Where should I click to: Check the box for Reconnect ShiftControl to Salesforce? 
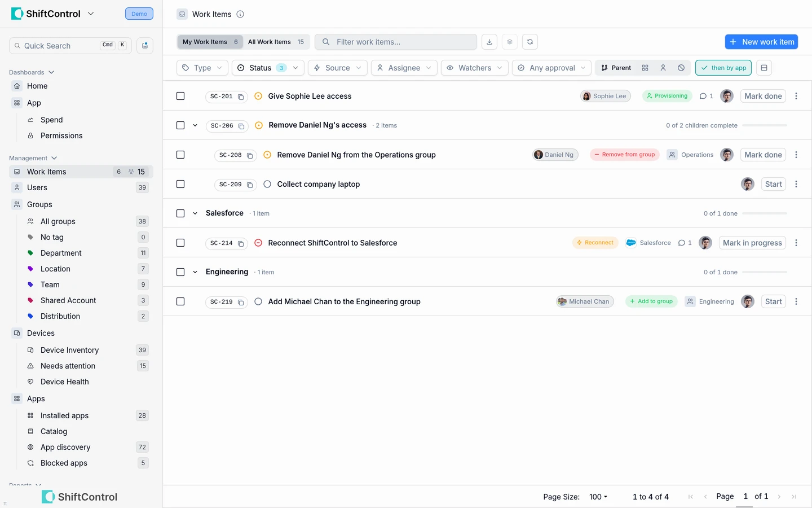(180, 243)
